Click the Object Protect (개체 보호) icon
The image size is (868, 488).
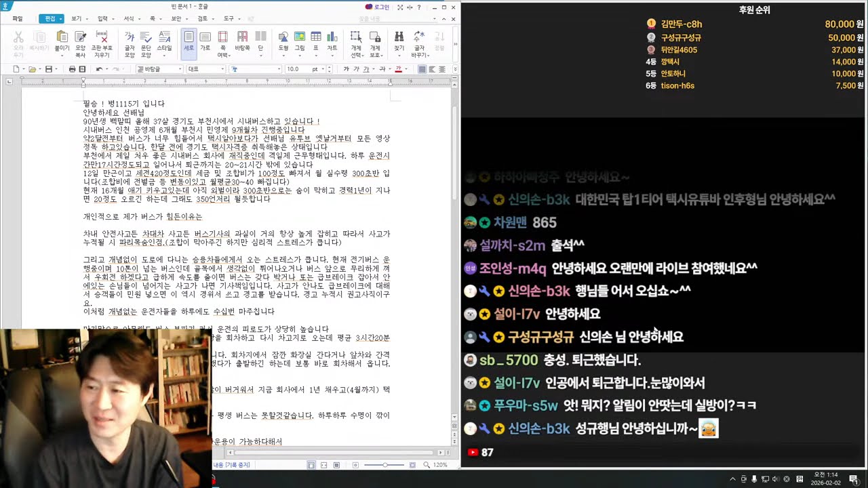(375, 37)
